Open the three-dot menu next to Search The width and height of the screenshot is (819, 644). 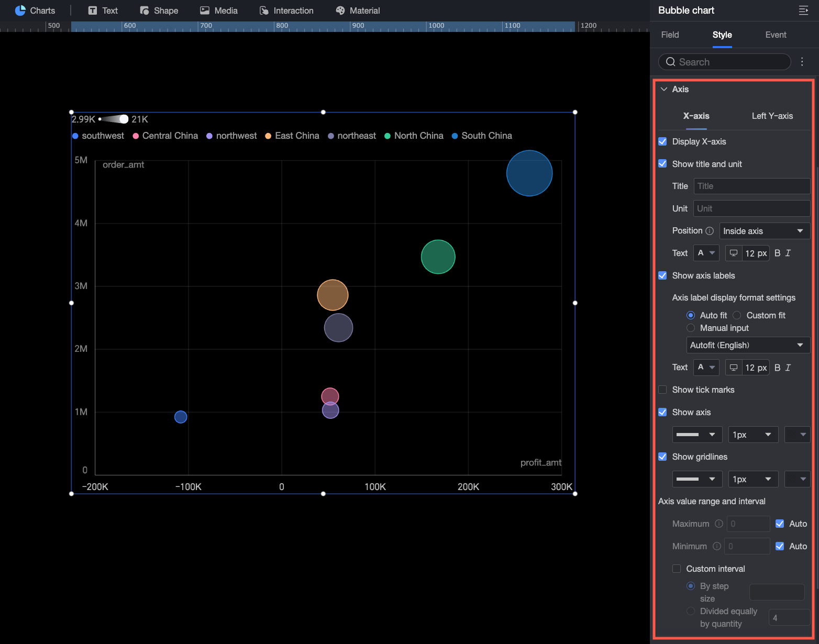pos(802,62)
